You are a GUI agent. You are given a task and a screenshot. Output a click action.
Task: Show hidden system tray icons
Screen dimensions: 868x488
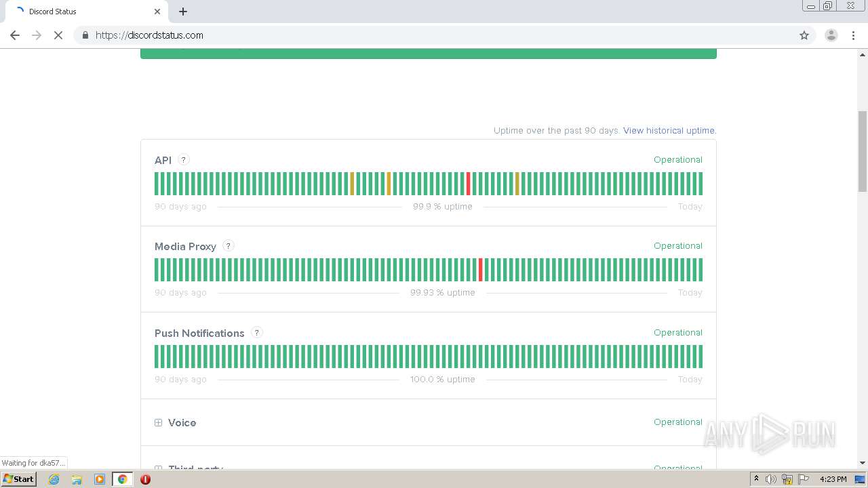point(756,479)
